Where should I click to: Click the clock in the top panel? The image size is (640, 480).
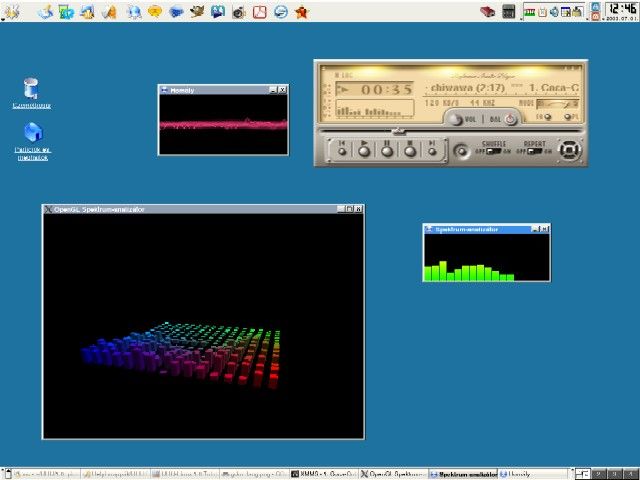(x=621, y=11)
